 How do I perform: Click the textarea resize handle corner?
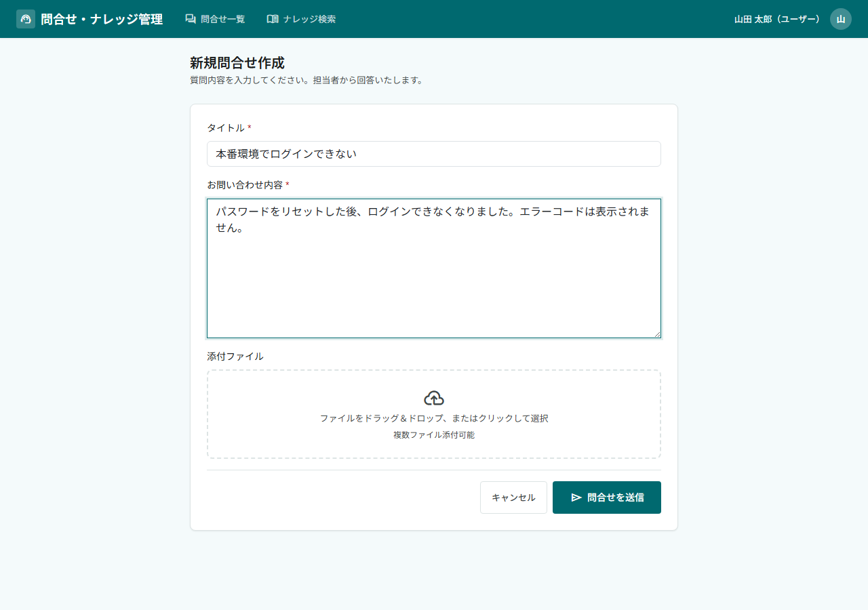click(x=657, y=334)
